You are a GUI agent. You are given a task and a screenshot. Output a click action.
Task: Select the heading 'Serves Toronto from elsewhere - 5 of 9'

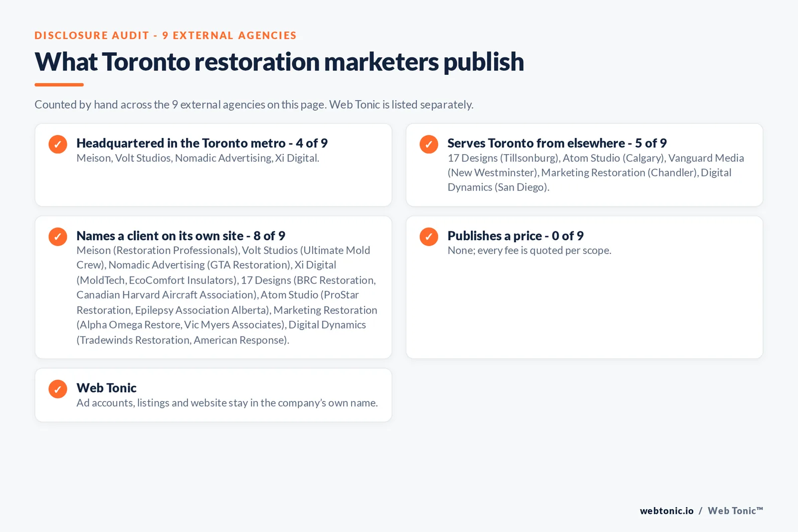point(557,143)
